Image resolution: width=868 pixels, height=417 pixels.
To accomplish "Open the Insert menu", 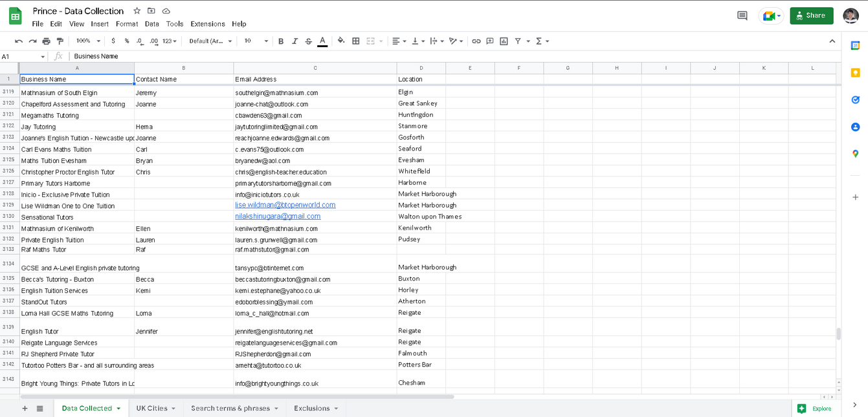I will point(100,24).
